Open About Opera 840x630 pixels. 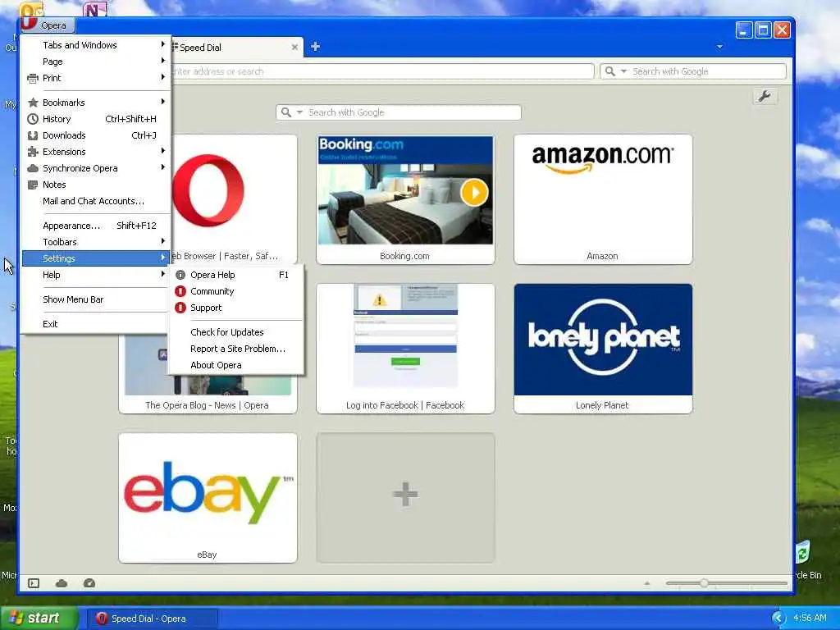236,365
